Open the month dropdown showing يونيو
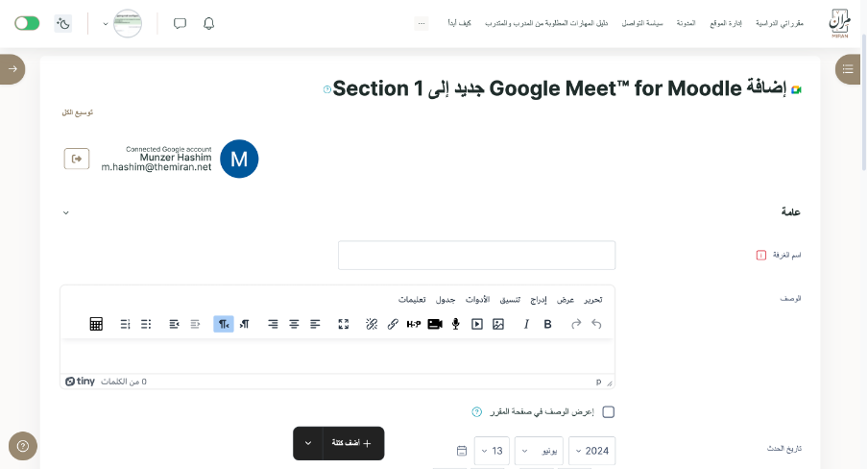This screenshot has width=868, height=469. coord(539,450)
